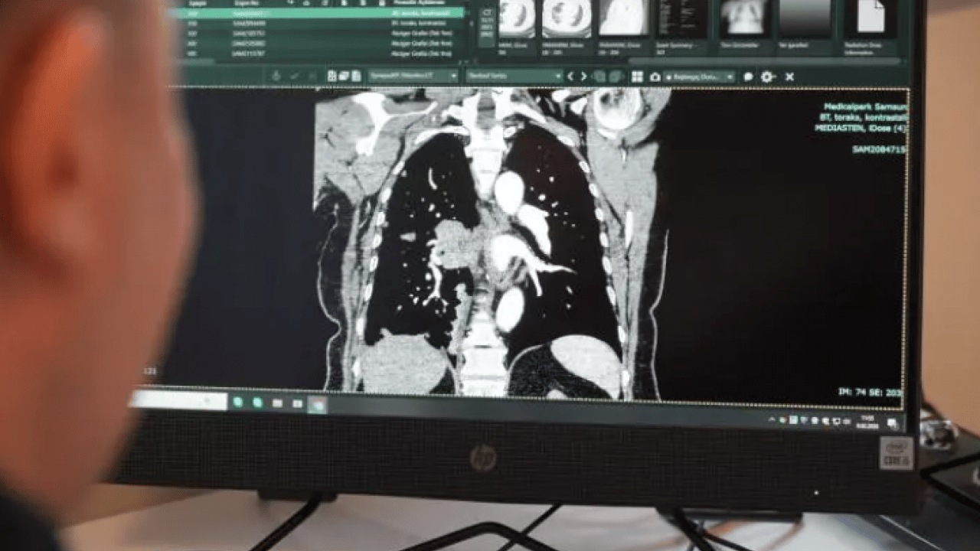Click the X icon in viewer toolbar

[789, 77]
